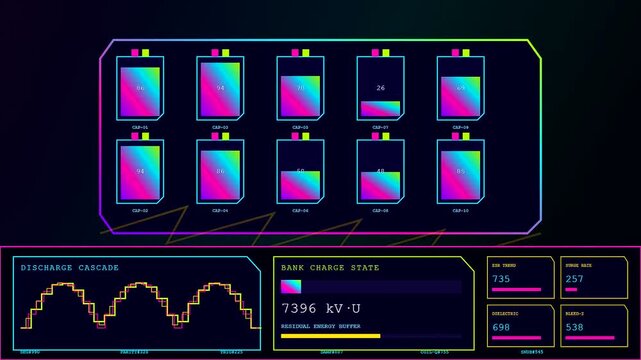
Task: Click the Residual Energy Buffer label
Action: click(321, 326)
